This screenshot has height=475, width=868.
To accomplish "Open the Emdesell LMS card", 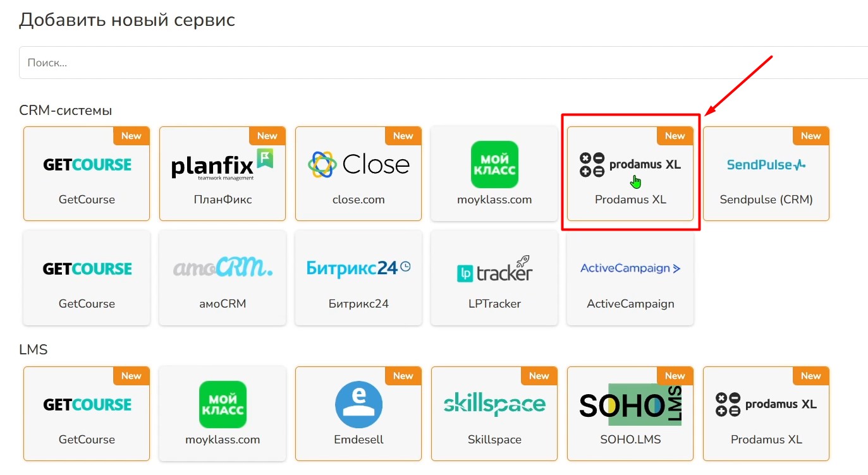I will coord(358,414).
